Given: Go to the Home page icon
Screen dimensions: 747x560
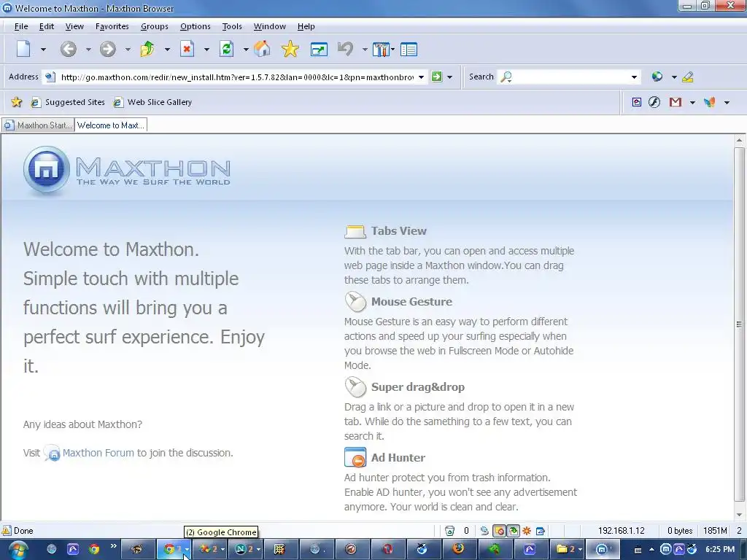Looking at the screenshot, I should pos(262,49).
